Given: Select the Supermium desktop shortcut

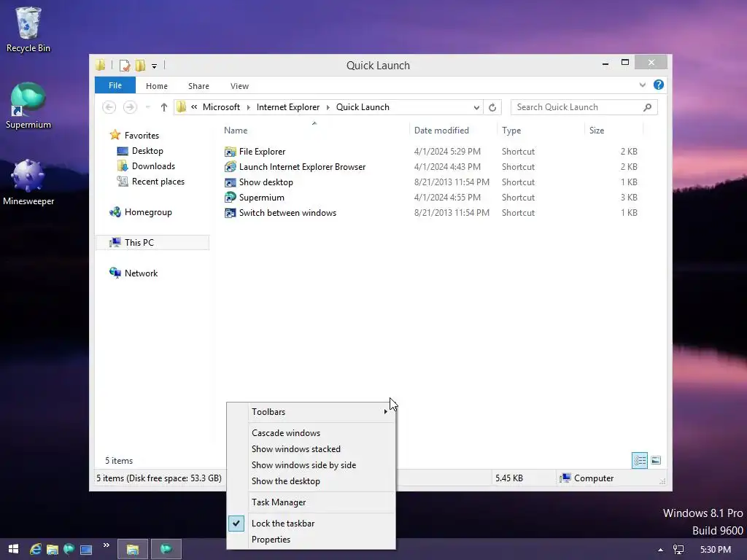Looking at the screenshot, I should 28,106.
